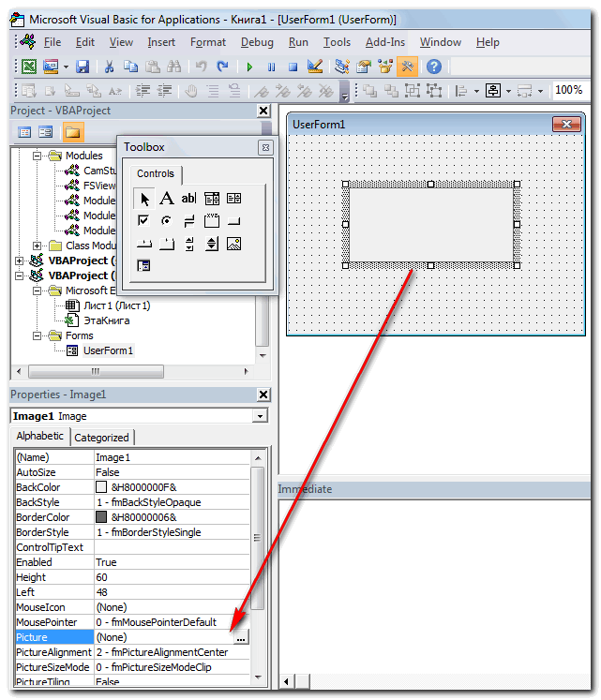Image resolution: width=601 pixels, height=700 pixels.
Task: Switch to the Categorized tab
Action: click(102, 438)
